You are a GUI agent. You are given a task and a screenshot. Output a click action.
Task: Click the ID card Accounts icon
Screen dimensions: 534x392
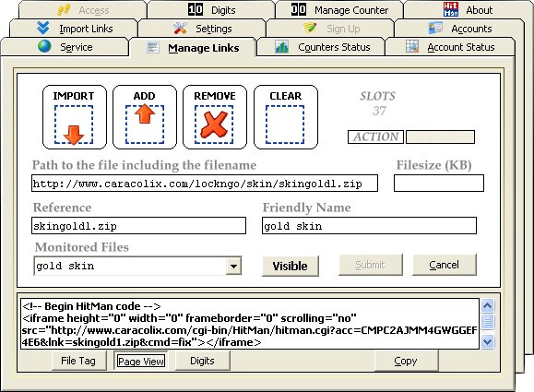click(435, 28)
